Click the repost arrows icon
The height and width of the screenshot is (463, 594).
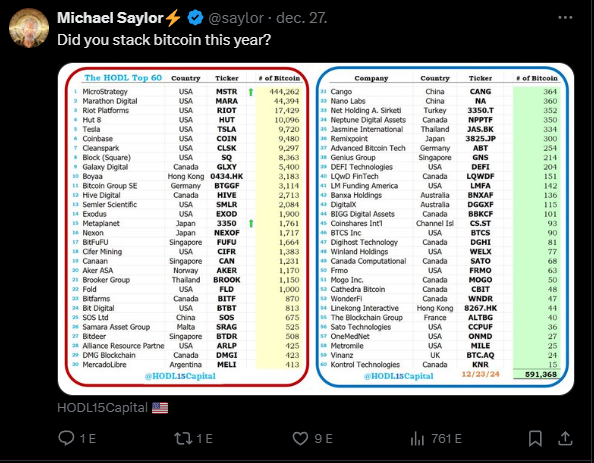(183, 438)
